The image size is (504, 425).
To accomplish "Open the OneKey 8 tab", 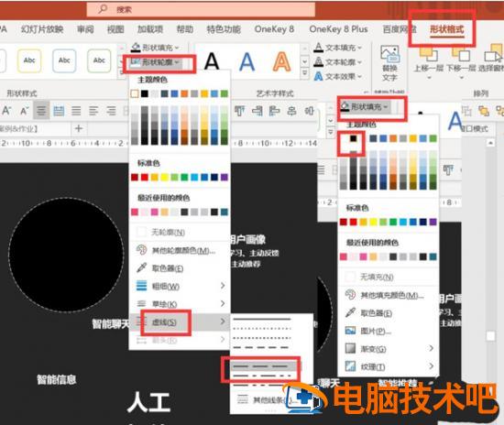I will coord(274,29).
